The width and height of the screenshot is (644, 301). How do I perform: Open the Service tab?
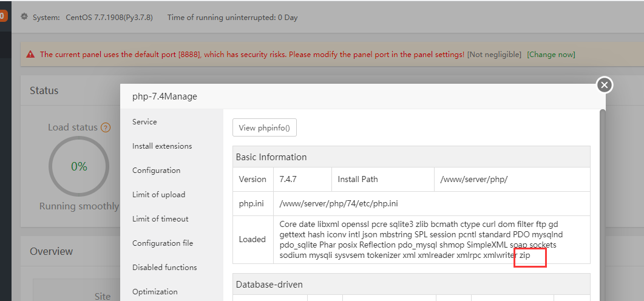point(144,122)
